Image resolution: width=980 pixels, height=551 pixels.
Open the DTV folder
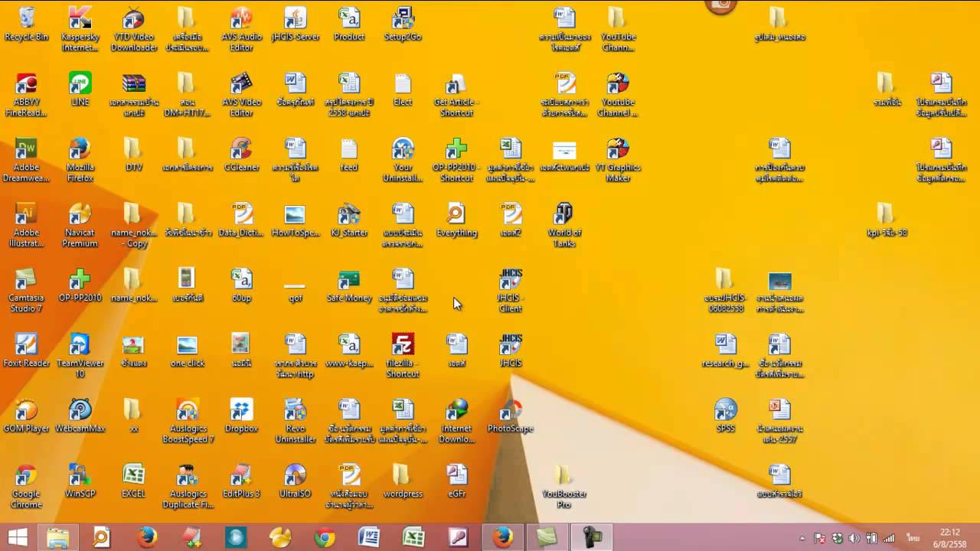pyautogui.click(x=133, y=155)
